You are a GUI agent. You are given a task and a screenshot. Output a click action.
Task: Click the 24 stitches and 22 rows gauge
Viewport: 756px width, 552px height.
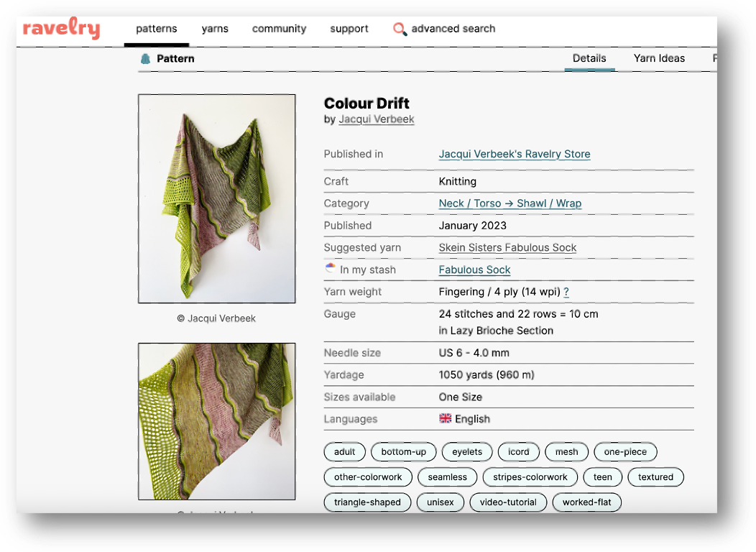(518, 314)
